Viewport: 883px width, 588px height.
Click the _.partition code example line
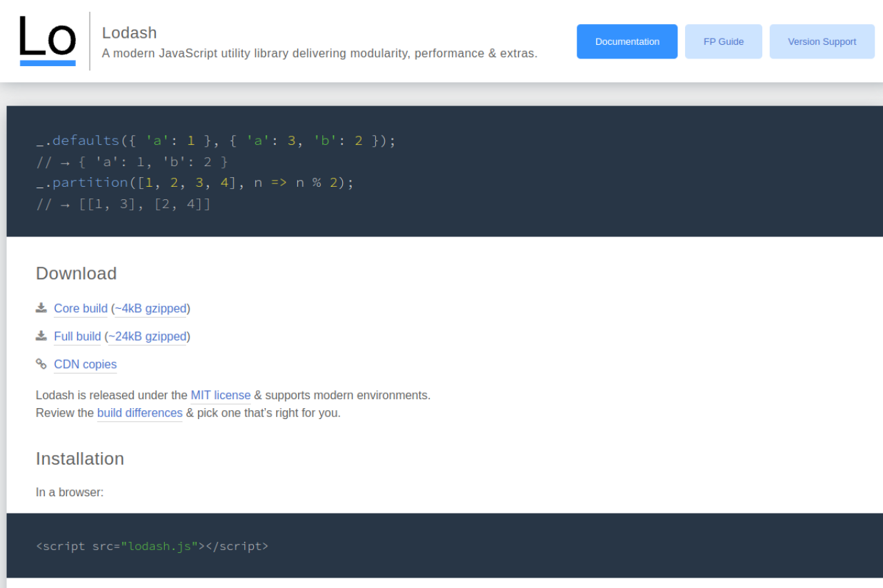[195, 183]
